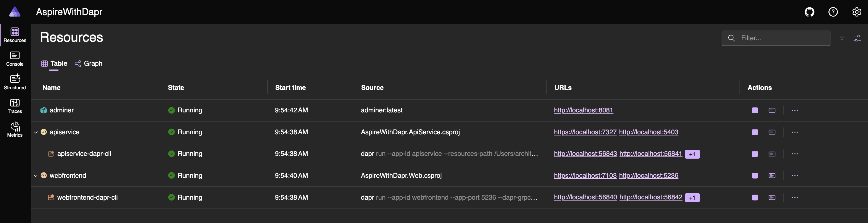868x223 pixels.
Task: Open the help question mark icon
Action: 833,12
